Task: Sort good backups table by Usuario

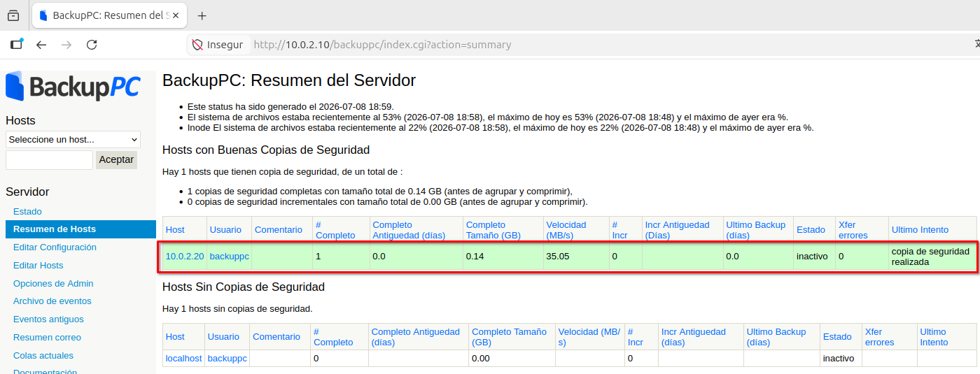Action: click(x=225, y=230)
